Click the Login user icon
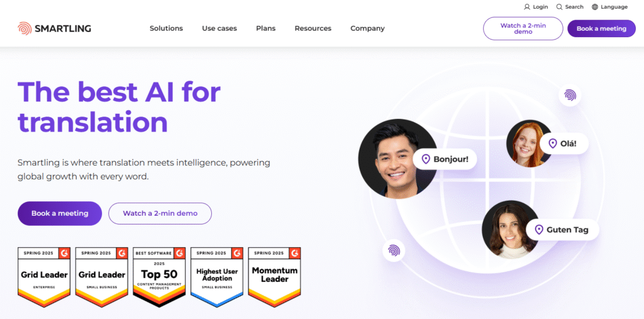This screenshot has width=644, height=319. tap(527, 7)
